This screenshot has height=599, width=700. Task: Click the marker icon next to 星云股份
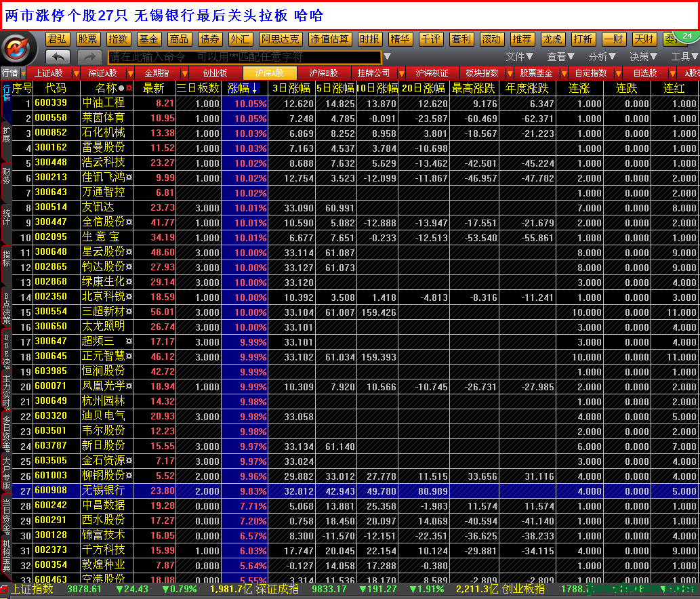(129, 252)
